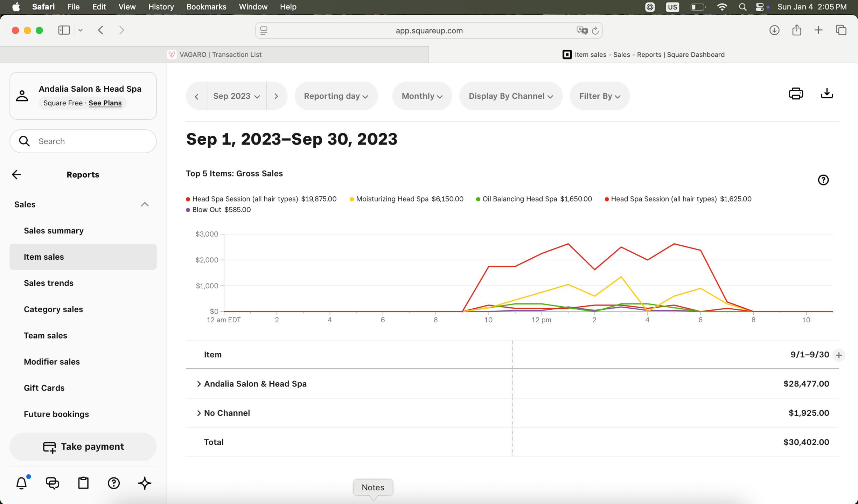
Task: Open the messages chat icon
Action: tap(53, 483)
